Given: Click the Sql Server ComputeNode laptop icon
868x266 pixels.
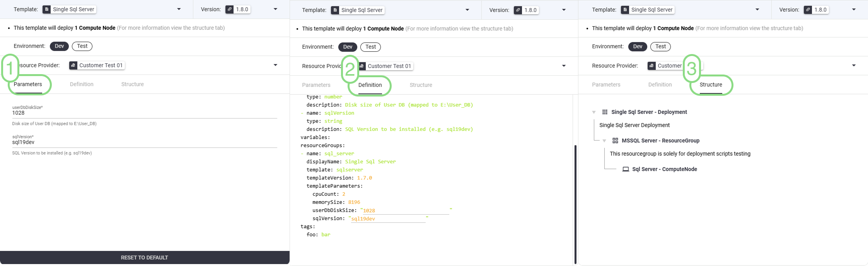Looking at the screenshot, I should click(626, 169).
